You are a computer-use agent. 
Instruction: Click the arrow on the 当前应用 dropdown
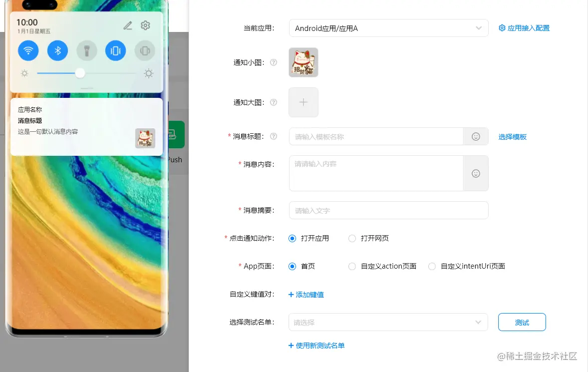click(479, 28)
